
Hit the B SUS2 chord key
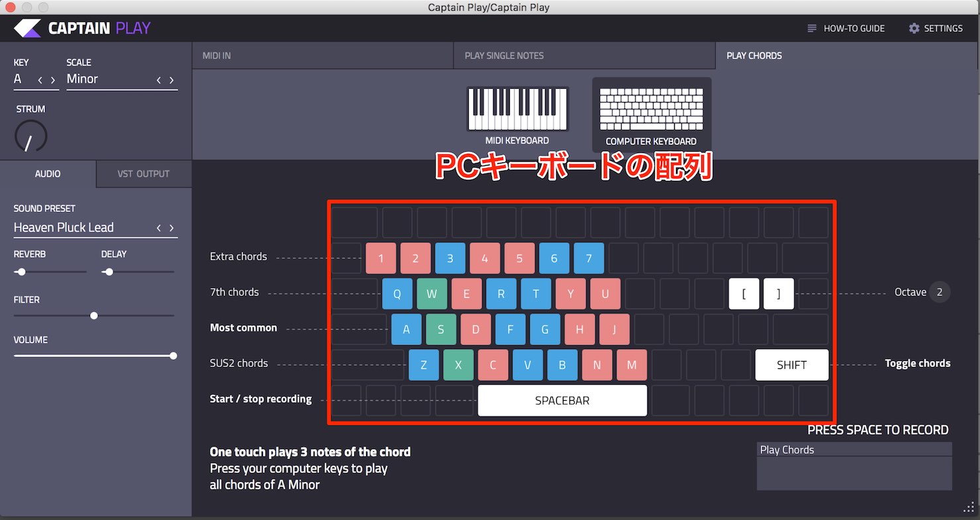click(x=562, y=365)
